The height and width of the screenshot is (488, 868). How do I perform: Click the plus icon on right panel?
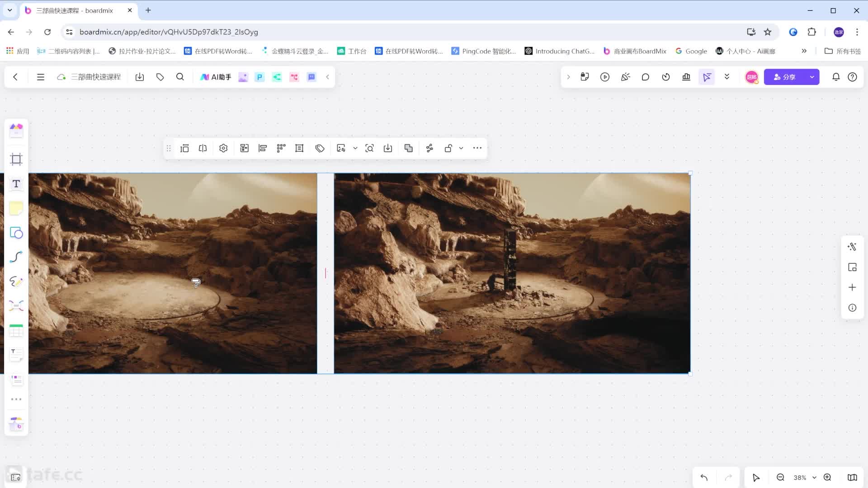click(852, 287)
